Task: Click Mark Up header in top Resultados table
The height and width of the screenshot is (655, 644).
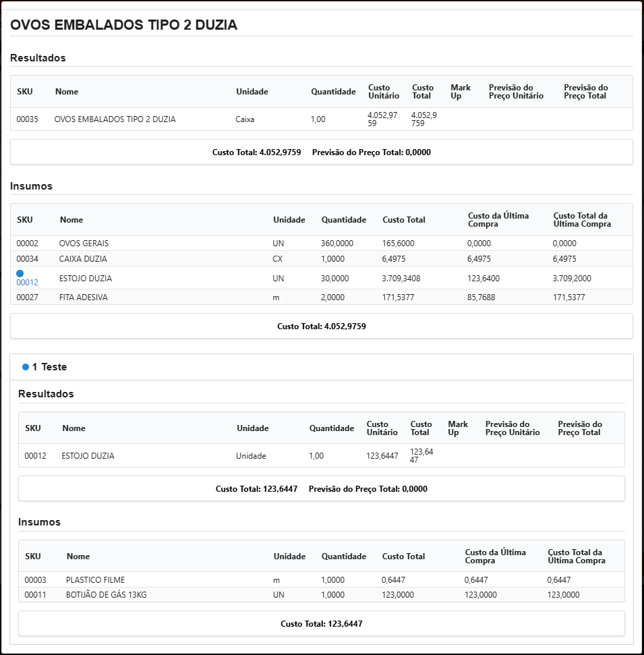Action: (x=460, y=92)
